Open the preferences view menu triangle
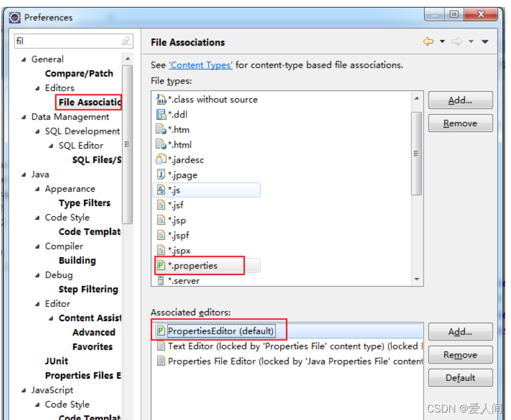The image size is (511, 420). point(485,41)
